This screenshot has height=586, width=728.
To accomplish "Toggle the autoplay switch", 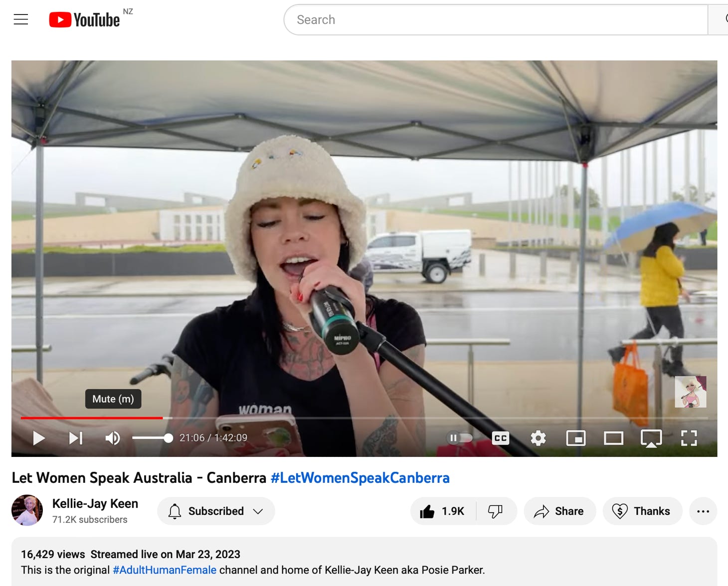I will [459, 438].
